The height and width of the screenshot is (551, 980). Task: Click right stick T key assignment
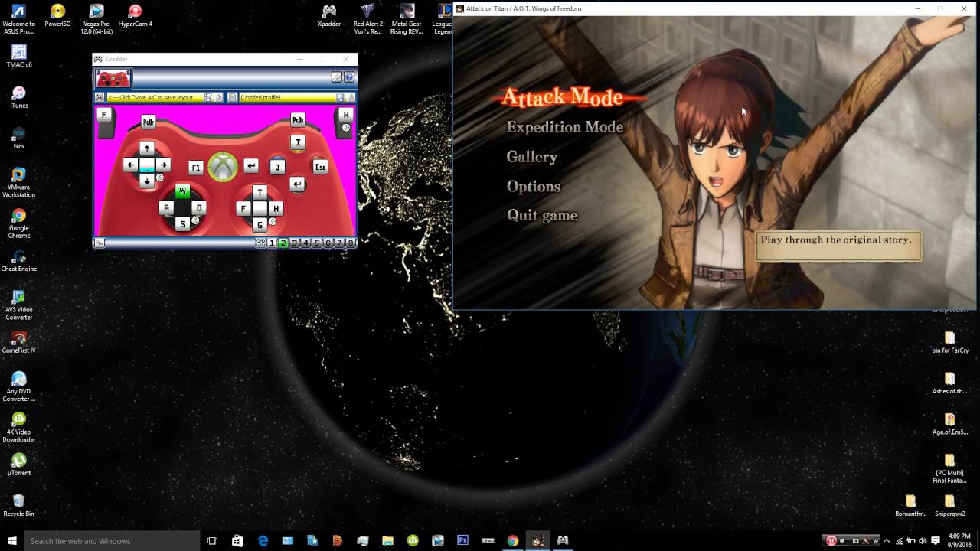tap(260, 192)
